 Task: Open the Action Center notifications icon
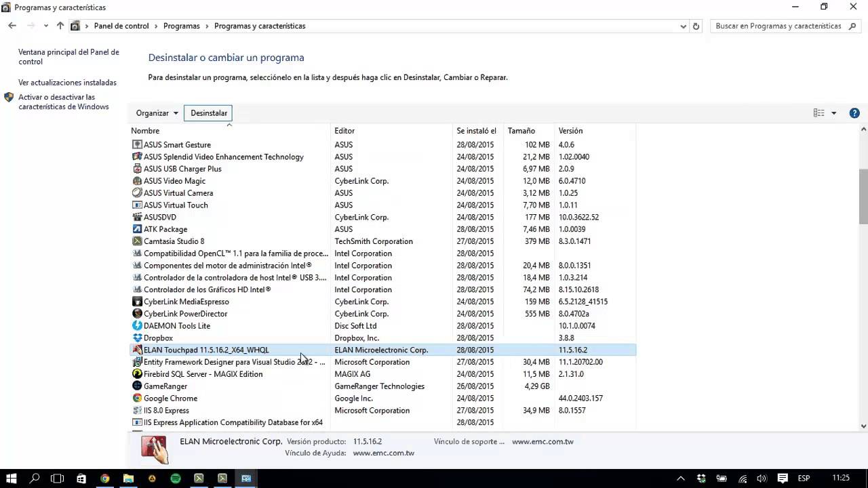[783, 478]
